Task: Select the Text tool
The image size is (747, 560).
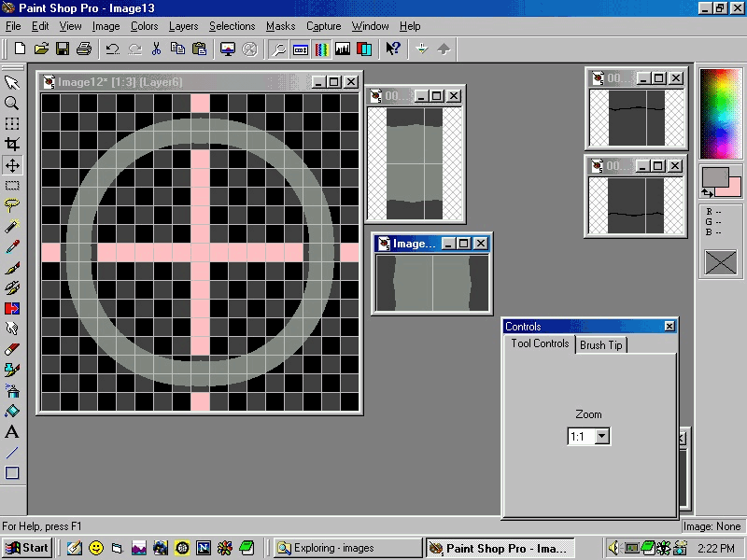Action: click(x=12, y=432)
